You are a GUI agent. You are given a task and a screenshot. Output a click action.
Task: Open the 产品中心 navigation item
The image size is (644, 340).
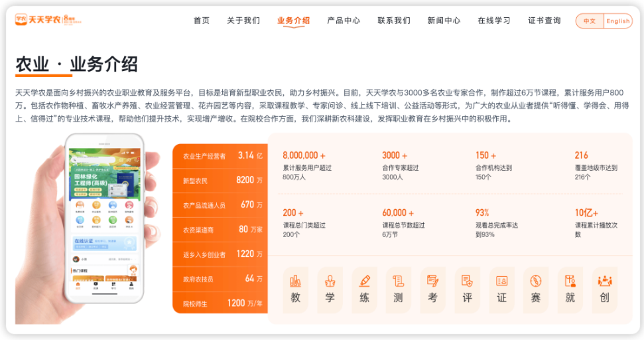point(344,21)
